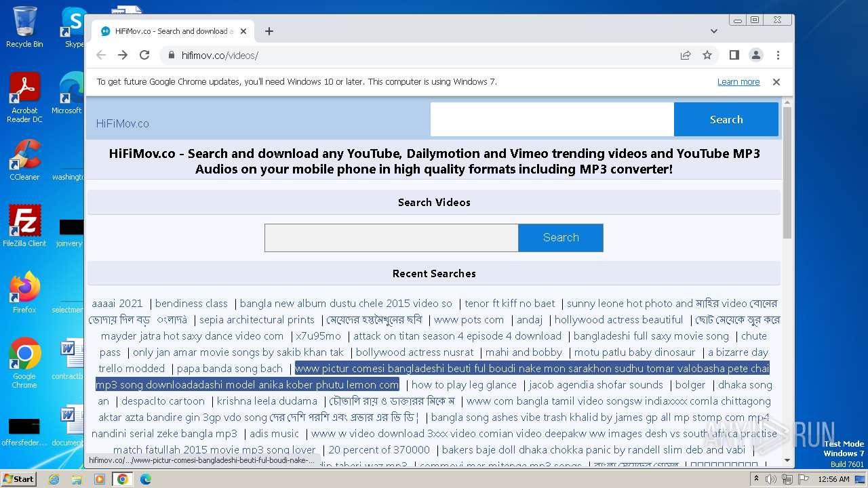Screen dimensions: 868x488
Task: Open 'krishna leela dudama' link
Action: pyautogui.click(x=267, y=401)
